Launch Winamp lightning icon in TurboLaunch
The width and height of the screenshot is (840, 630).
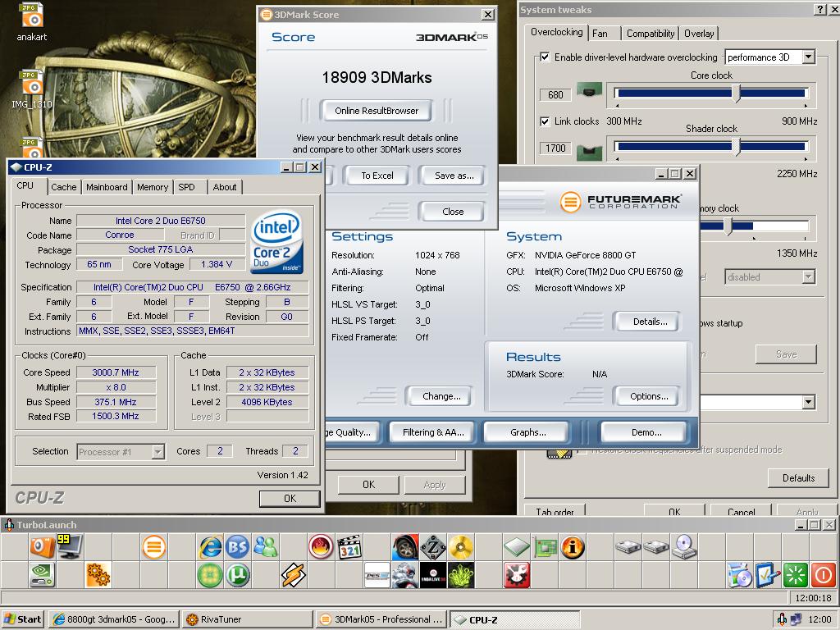click(x=294, y=575)
